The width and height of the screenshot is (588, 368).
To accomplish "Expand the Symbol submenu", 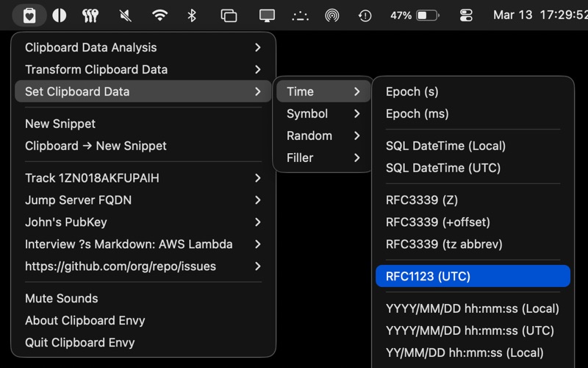I will pyautogui.click(x=323, y=113).
